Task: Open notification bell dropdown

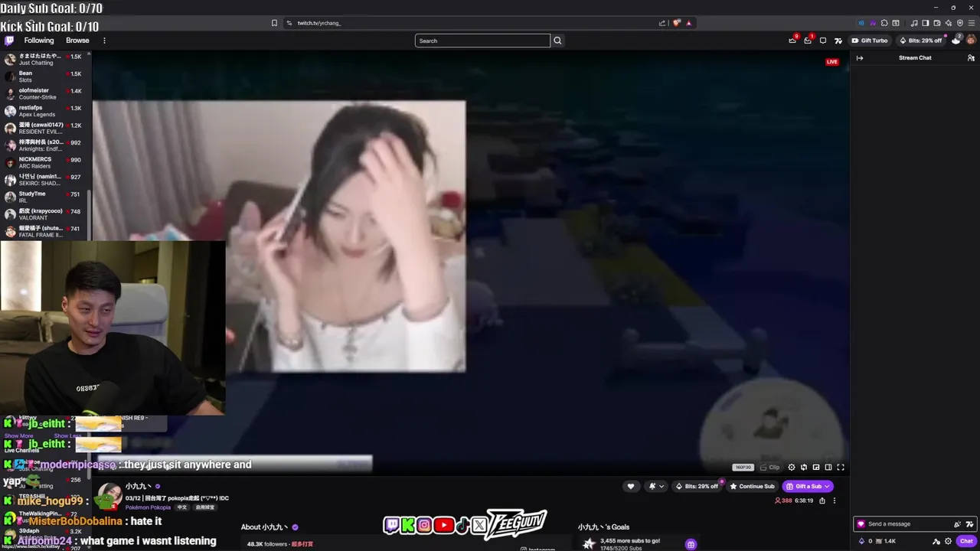Action: coord(656,486)
